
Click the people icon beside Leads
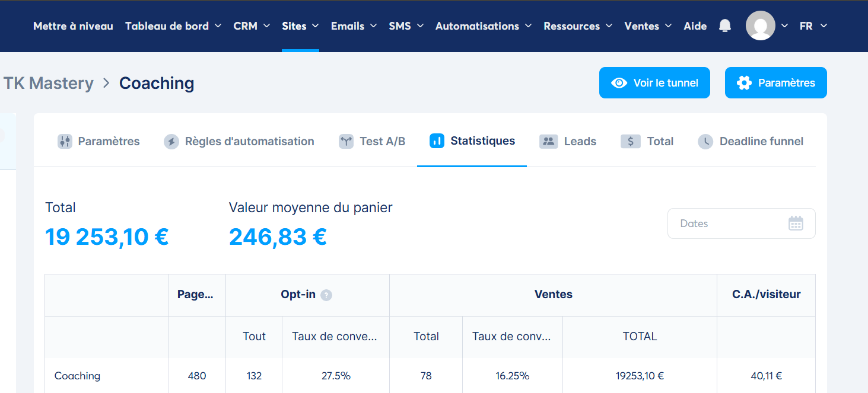click(x=548, y=142)
